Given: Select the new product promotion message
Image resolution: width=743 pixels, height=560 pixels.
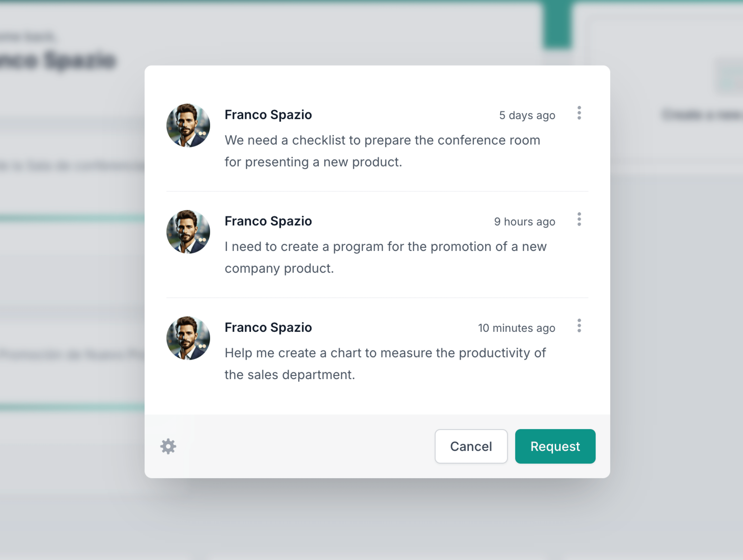Looking at the screenshot, I should (x=386, y=257).
